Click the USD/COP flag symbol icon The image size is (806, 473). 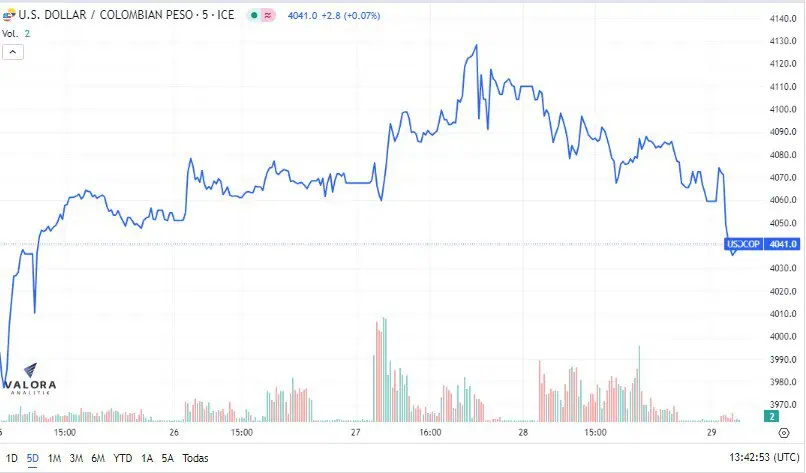pyautogui.click(x=9, y=15)
